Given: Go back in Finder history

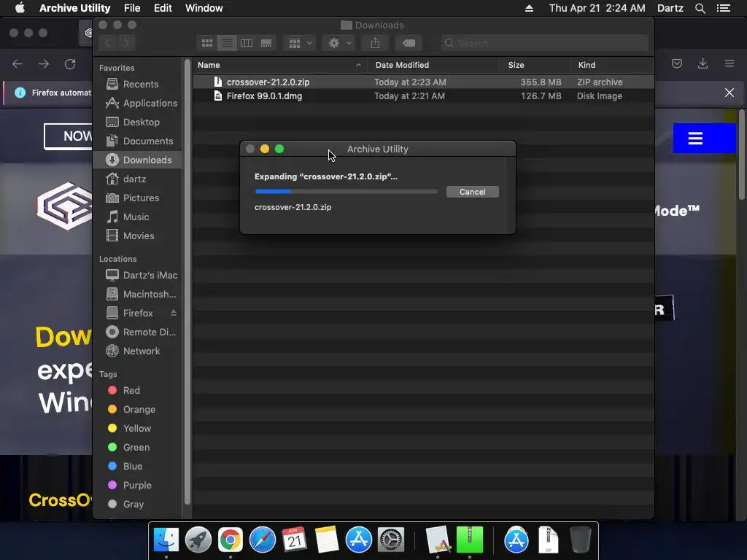Looking at the screenshot, I should point(108,43).
